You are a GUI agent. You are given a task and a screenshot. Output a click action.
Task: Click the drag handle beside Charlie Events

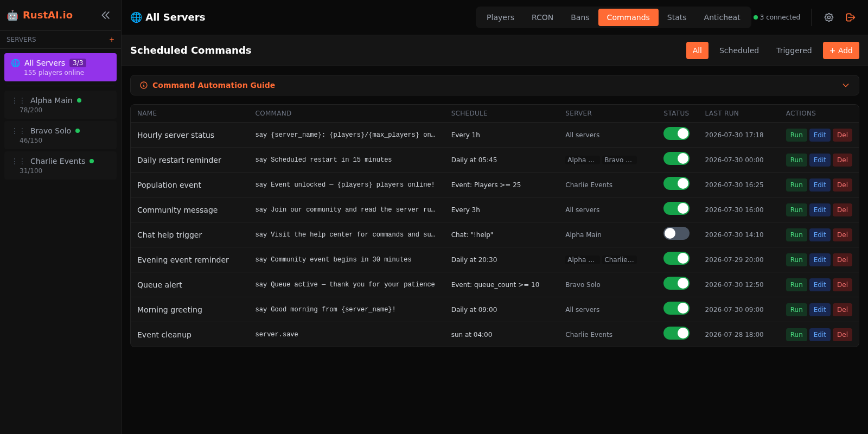pos(18,161)
